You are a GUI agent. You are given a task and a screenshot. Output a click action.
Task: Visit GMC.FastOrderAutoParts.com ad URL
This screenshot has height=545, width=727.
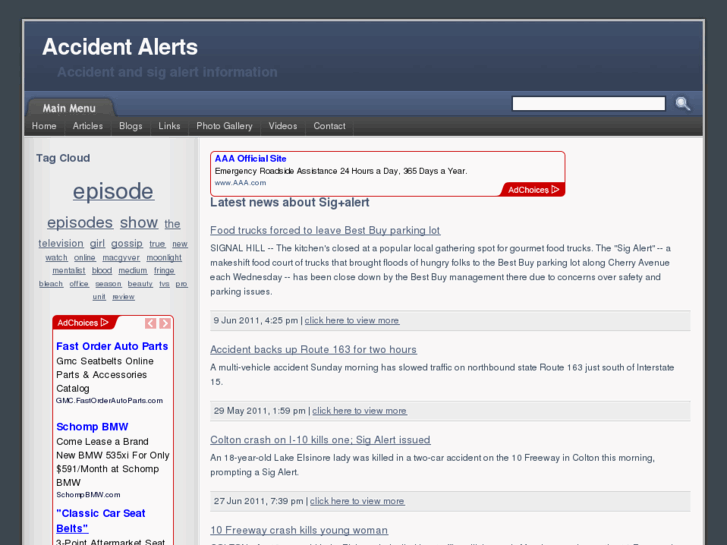(109, 400)
